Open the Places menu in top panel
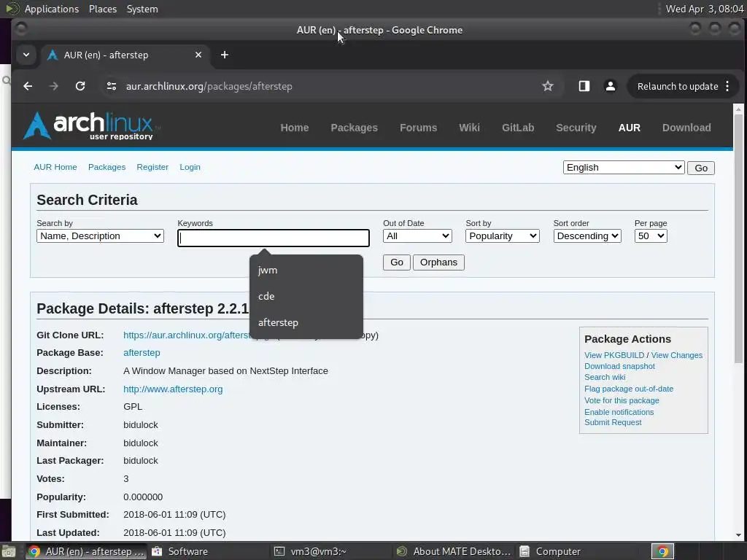747x560 pixels. 102,9
